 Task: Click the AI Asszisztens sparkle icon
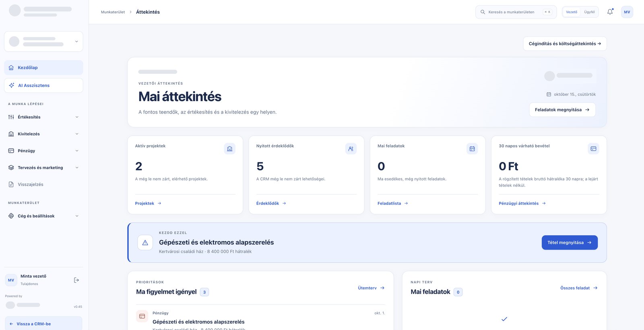click(x=12, y=85)
